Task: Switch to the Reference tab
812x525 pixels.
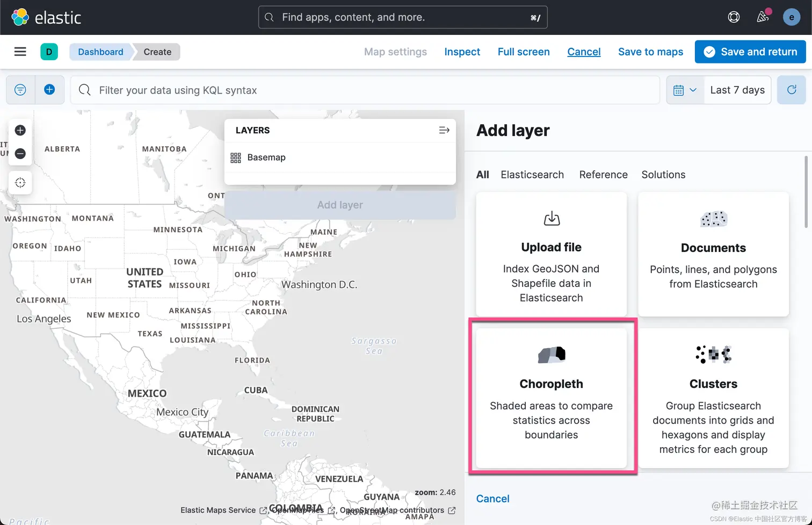Action: point(603,175)
